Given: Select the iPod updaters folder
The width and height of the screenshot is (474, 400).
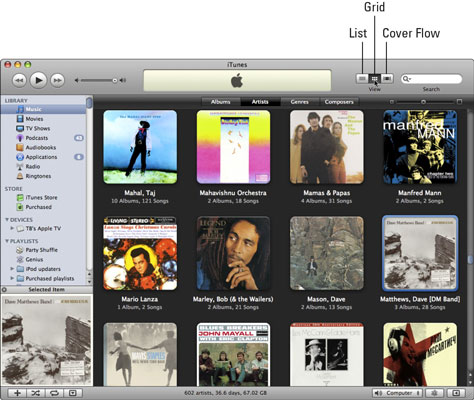Looking at the screenshot, I should (x=43, y=269).
